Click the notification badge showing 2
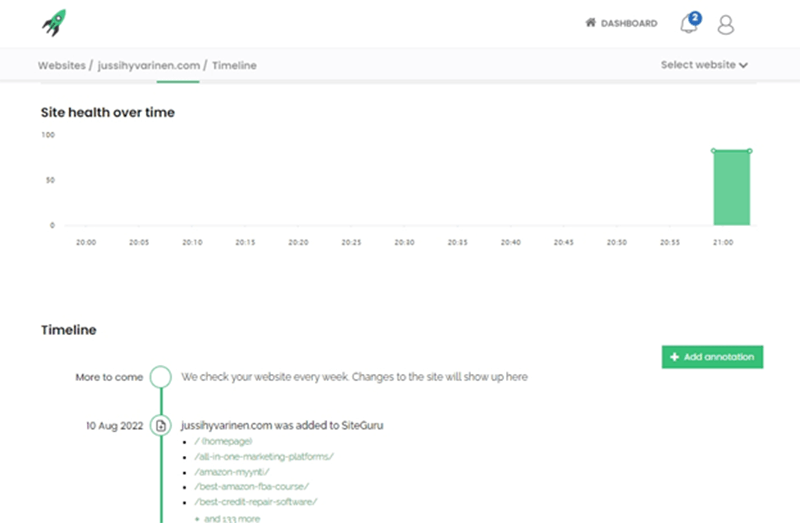 pos(695,17)
